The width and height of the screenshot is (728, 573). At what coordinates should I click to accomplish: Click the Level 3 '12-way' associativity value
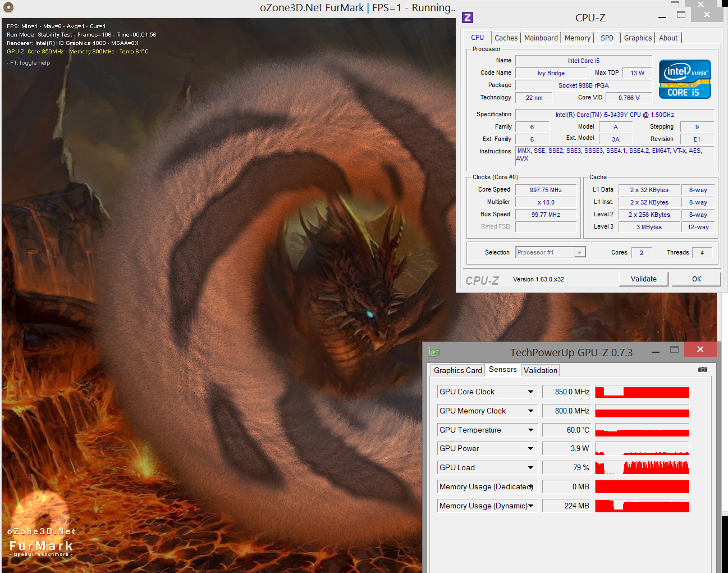click(698, 227)
